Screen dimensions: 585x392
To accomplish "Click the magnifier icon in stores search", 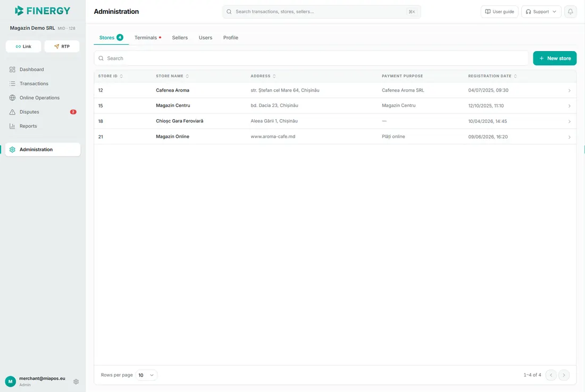I will point(101,58).
